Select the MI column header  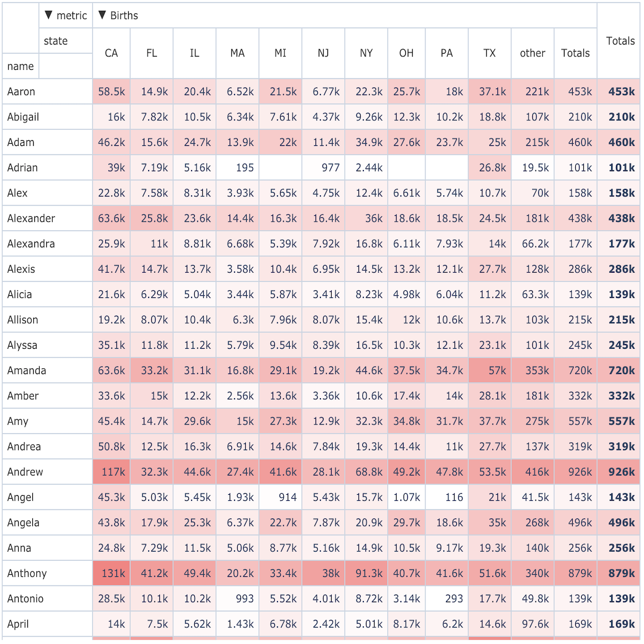pos(280,53)
